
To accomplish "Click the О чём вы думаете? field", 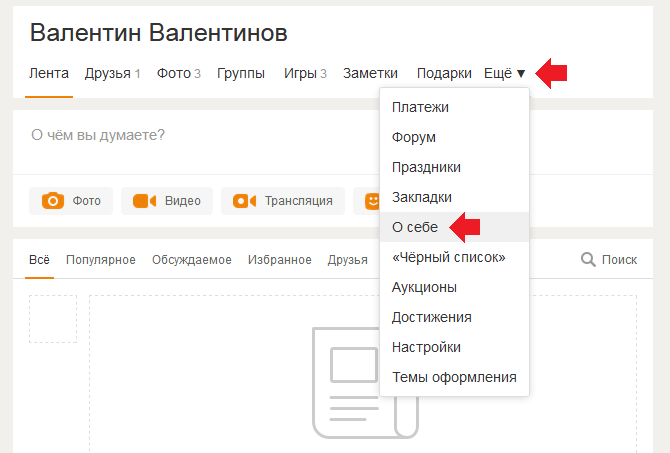I will tap(197, 142).
